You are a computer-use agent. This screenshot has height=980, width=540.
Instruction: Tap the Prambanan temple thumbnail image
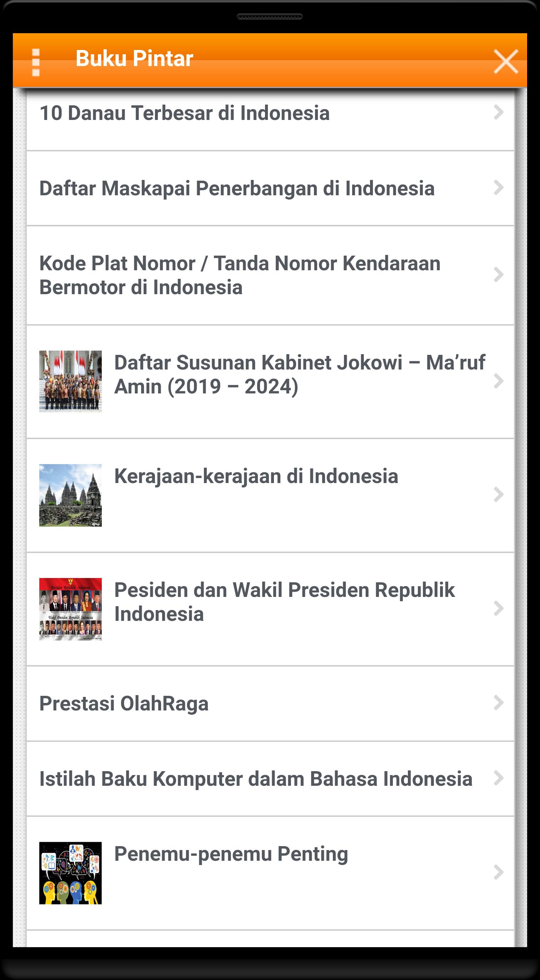click(x=70, y=495)
